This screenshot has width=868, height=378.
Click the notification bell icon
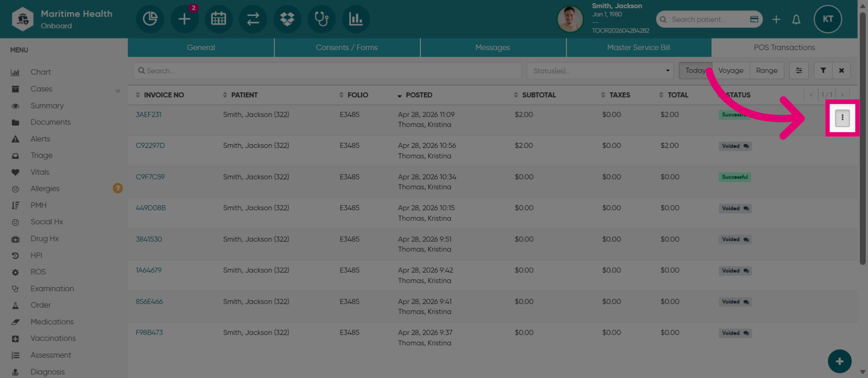(796, 19)
